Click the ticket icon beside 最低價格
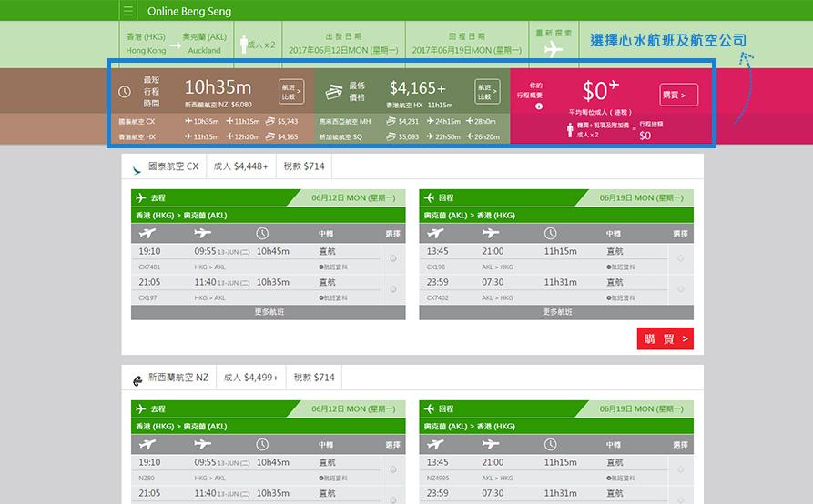This screenshot has width=813, height=504. click(333, 92)
